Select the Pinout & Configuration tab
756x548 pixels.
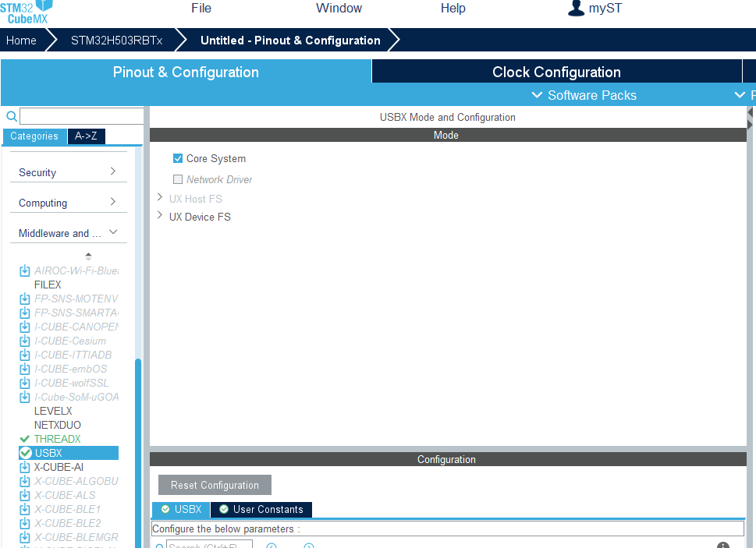point(186,72)
